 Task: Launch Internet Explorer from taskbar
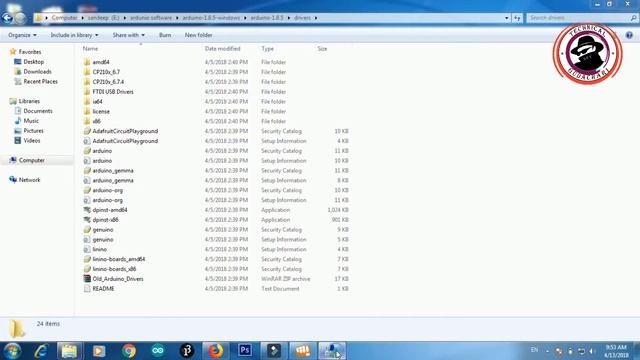tap(40, 351)
